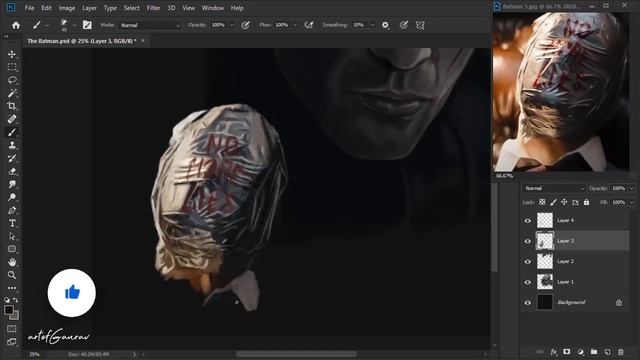Close The Batman.psd document tab
This screenshot has height=360, width=640.
[143, 41]
